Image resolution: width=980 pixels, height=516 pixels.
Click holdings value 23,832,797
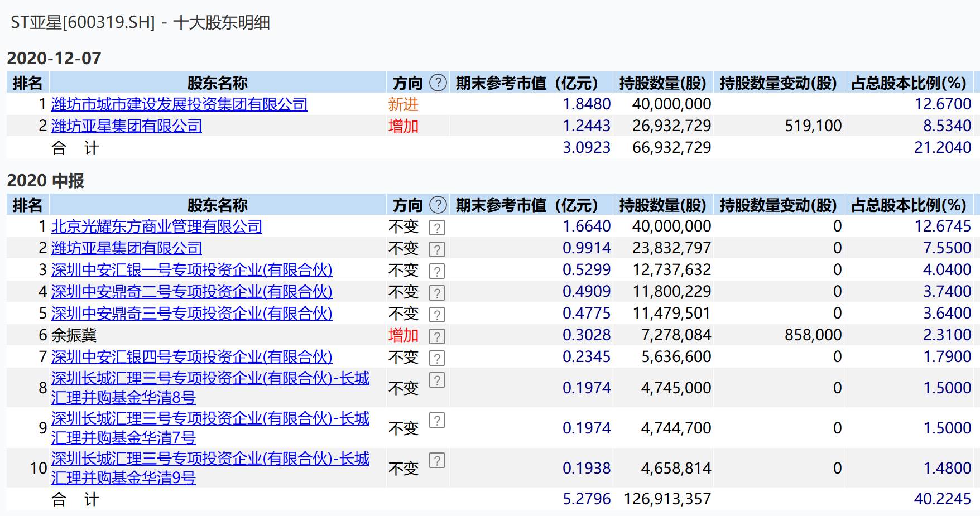pyautogui.click(x=672, y=248)
